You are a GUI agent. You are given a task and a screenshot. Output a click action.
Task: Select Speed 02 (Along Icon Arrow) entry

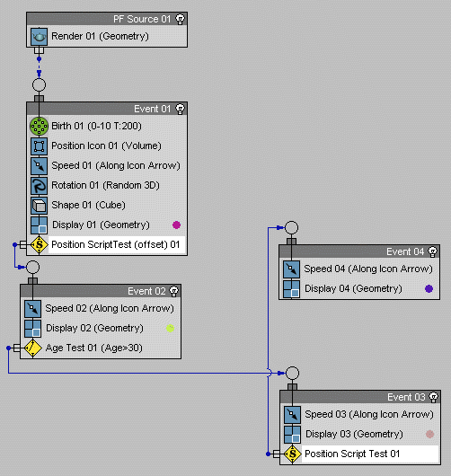point(110,308)
